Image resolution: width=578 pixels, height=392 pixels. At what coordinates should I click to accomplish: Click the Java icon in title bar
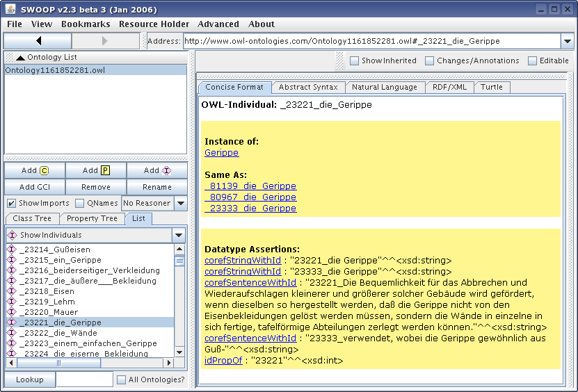click(10, 9)
